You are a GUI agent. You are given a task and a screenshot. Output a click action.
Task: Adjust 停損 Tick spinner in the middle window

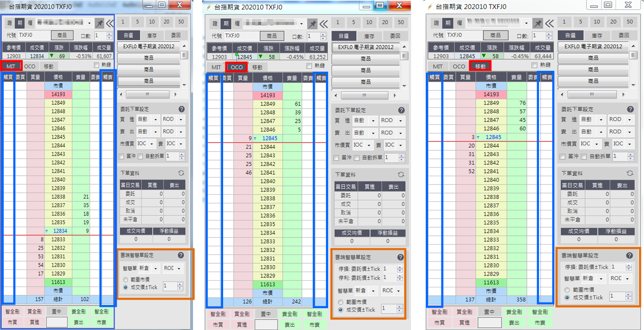point(399,269)
